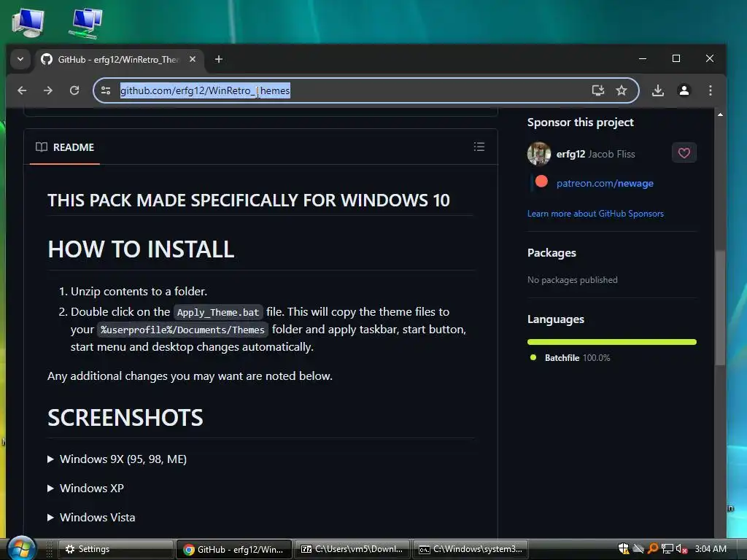Open Learn more about GitHub Sponsors link
Image resolution: width=747 pixels, height=560 pixels.
click(595, 214)
